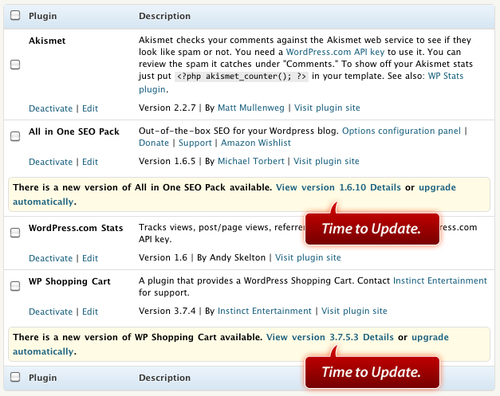Click the WP Shopping Cart plugin name
The width and height of the screenshot is (500, 396).
pos(69,282)
